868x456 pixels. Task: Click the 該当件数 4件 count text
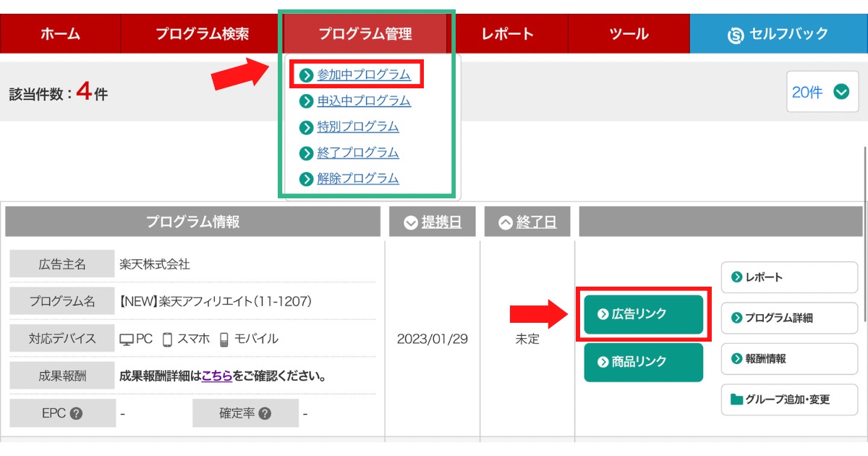pos(58,93)
